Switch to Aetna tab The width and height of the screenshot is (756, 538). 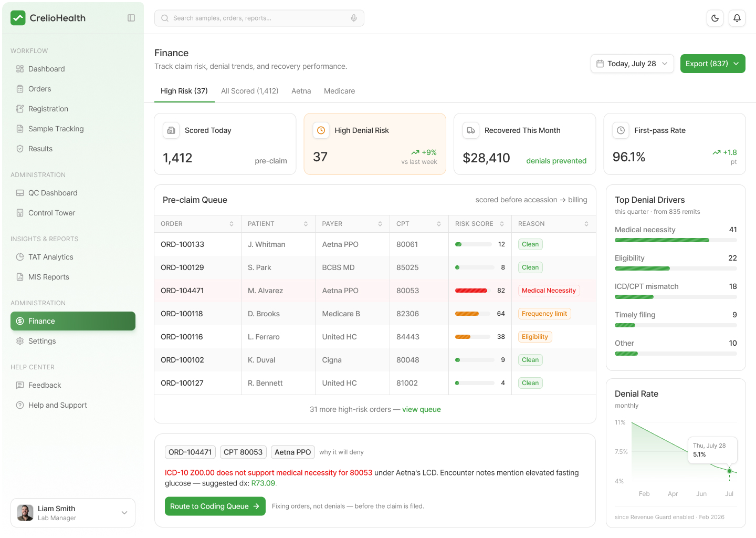301,91
